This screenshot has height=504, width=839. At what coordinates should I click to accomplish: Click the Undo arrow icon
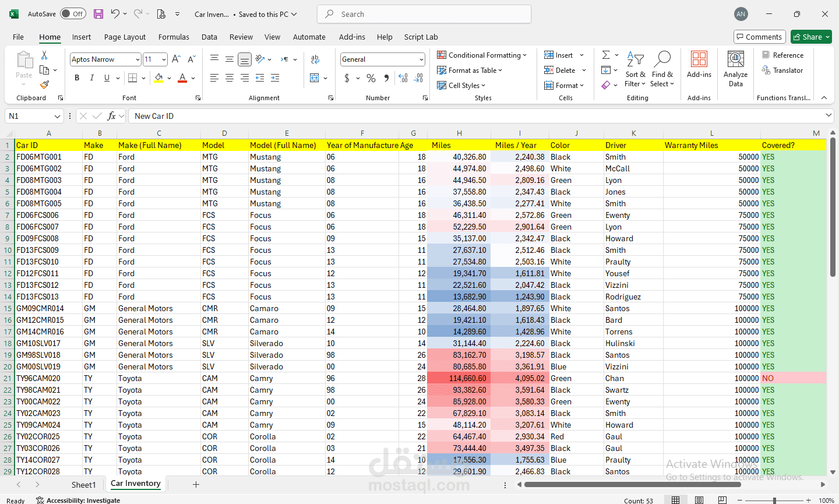coord(115,14)
